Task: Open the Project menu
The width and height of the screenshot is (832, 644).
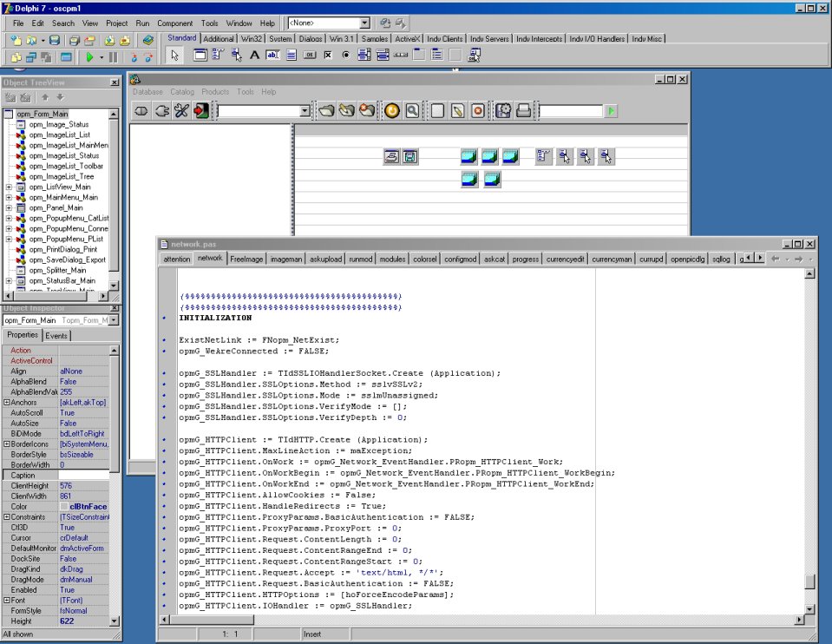Action: tap(116, 23)
